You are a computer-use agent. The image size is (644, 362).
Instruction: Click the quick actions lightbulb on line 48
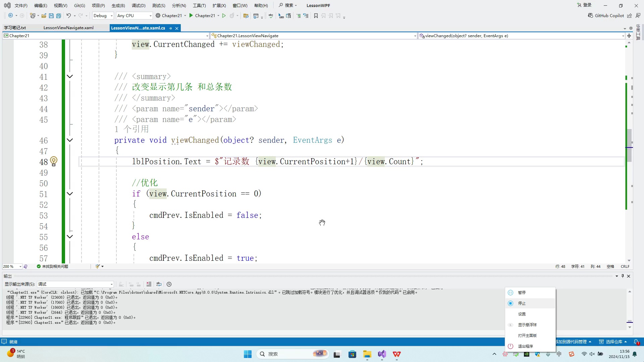pos(54,162)
